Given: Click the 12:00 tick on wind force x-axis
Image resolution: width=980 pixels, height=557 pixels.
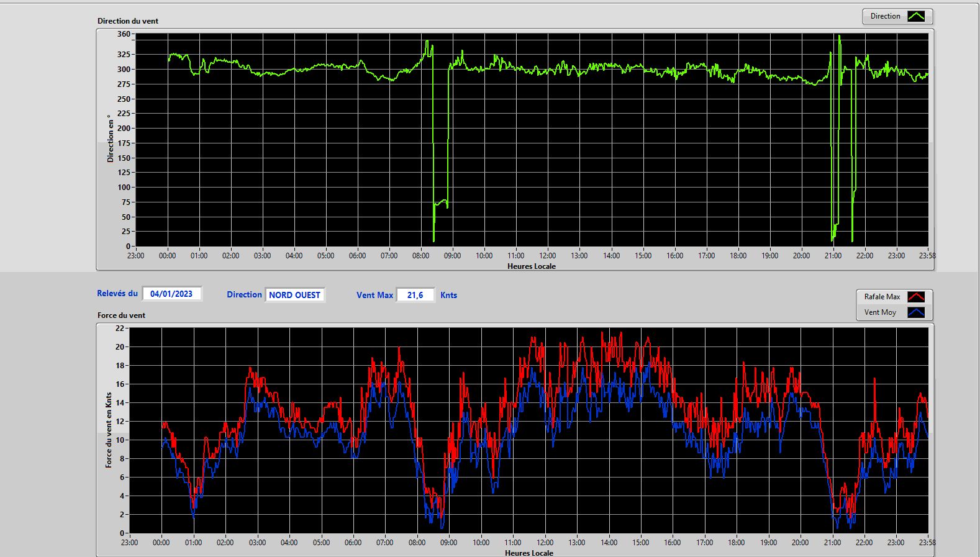Looking at the screenshot, I should [545, 542].
